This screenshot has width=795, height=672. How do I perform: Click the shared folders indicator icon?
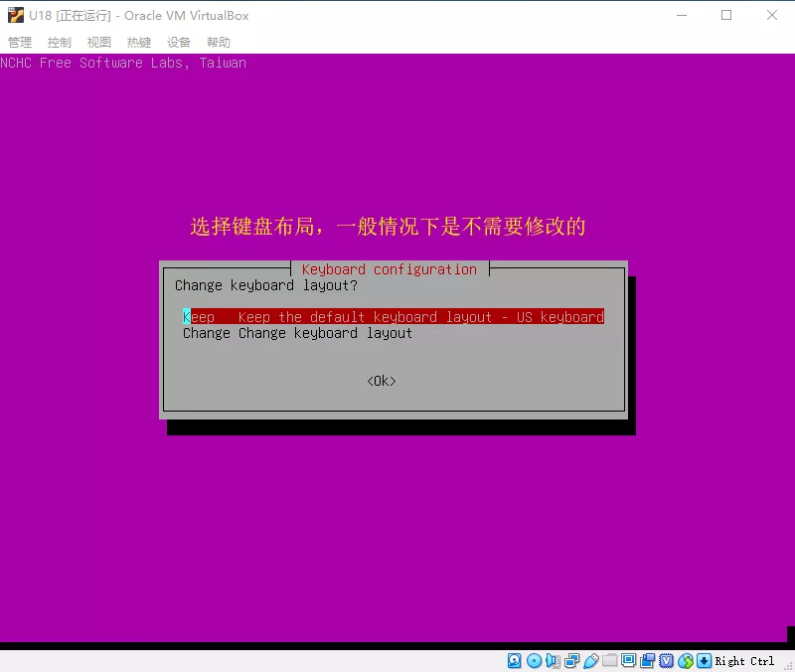pos(609,660)
